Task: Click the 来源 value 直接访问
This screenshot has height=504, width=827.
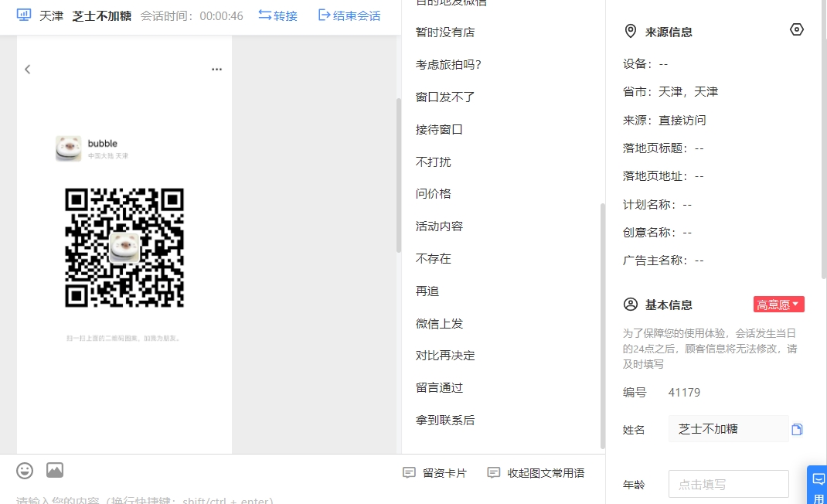Action: 682,121
